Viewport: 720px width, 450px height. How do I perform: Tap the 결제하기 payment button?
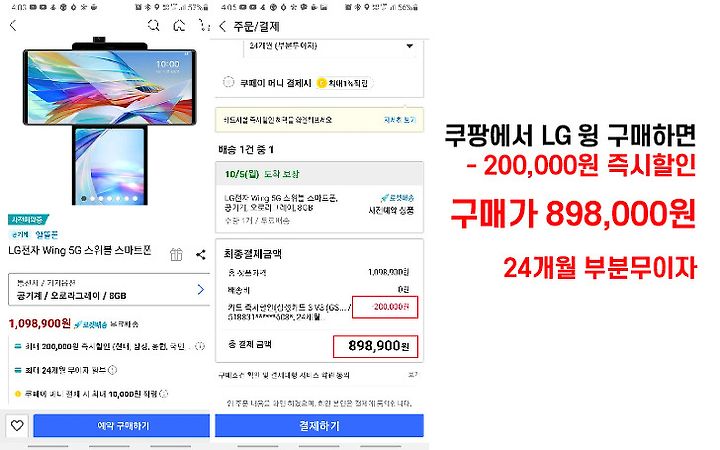319,426
